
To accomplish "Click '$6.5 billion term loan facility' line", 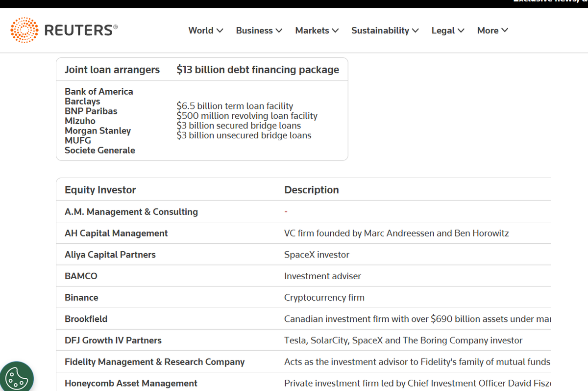I will pyautogui.click(x=235, y=106).
